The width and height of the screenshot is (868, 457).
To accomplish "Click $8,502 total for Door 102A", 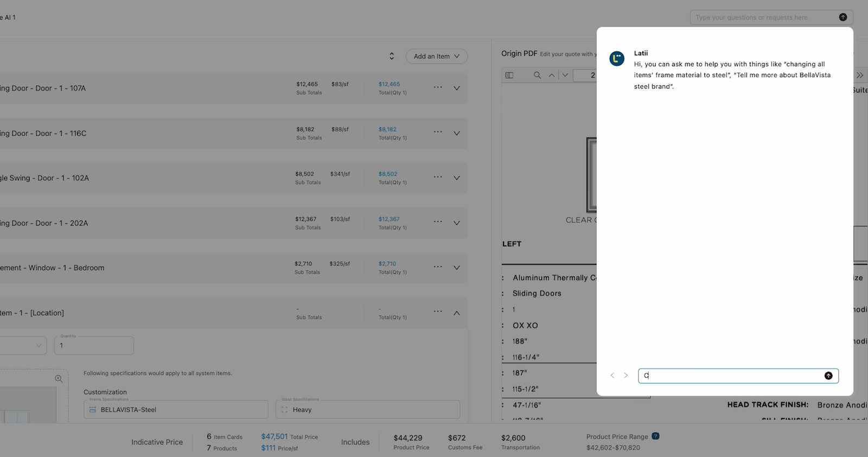I will pos(388,174).
